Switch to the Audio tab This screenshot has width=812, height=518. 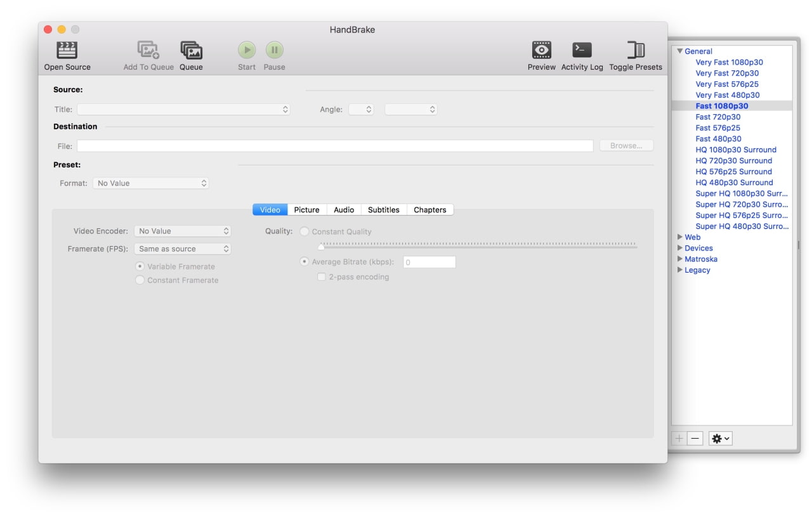(344, 209)
